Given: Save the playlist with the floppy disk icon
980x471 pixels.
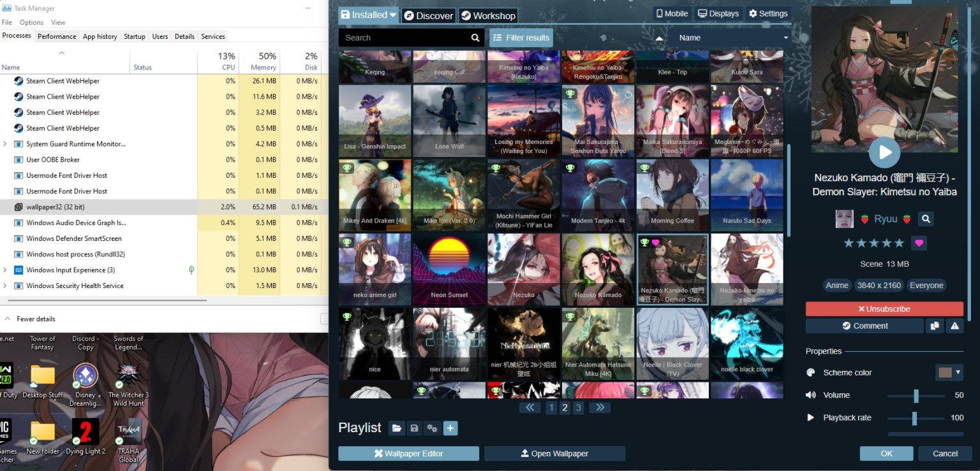Looking at the screenshot, I should tap(415, 428).
